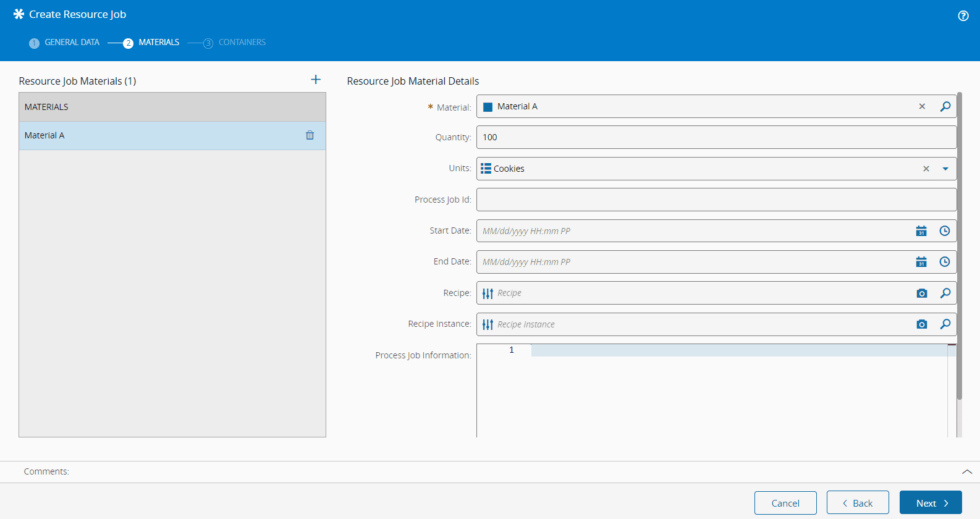The width and height of the screenshot is (980, 519).
Task: Open the End Date clock picker
Action: click(945, 262)
